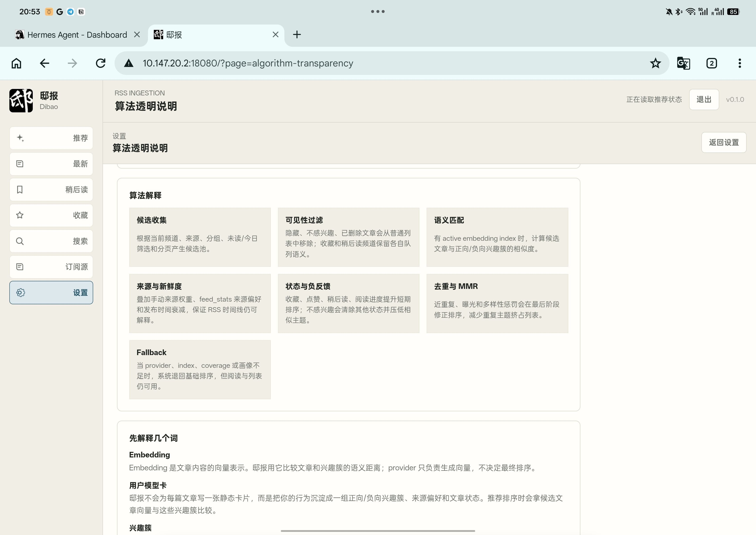This screenshot has width=756, height=535.
Task: Tap the Wi-Fi status icon
Action: coord(690,12)
